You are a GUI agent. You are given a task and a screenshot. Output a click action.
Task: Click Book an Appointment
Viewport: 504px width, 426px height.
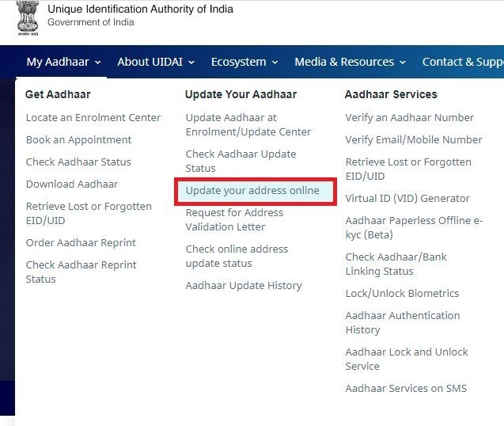78,140
